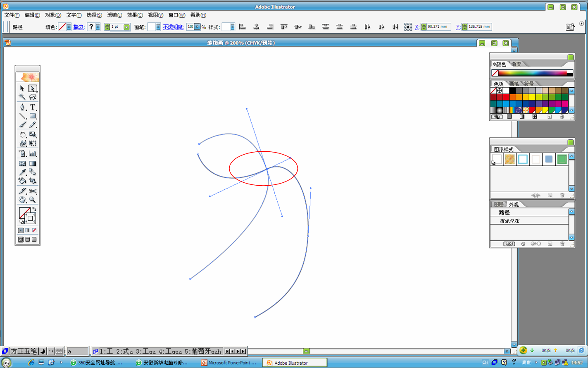Select the Rotate tool
The height and width of the screenshot is (368, 588).
click(x=22, y=135)
